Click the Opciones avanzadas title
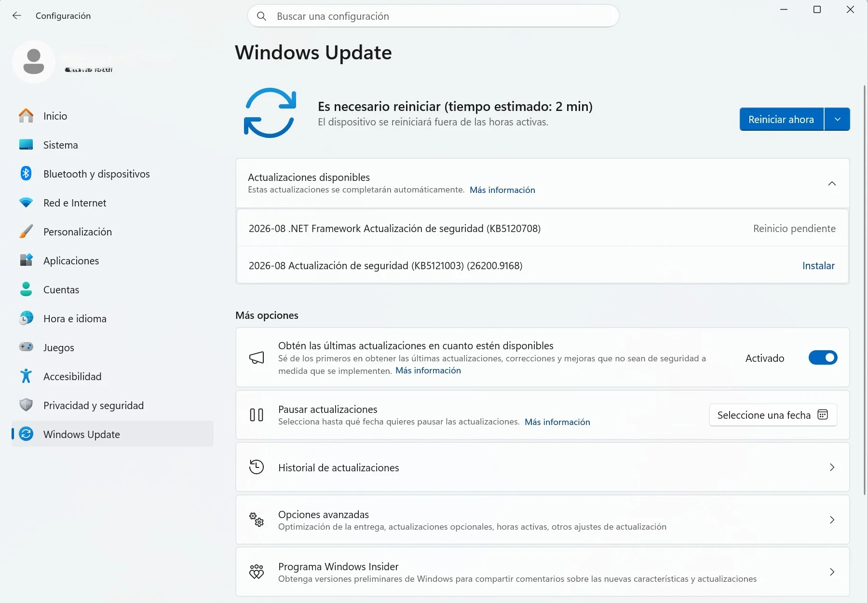The width and height of the screenshot is (868, 603). pyautogui.click(x=324, y=514)
